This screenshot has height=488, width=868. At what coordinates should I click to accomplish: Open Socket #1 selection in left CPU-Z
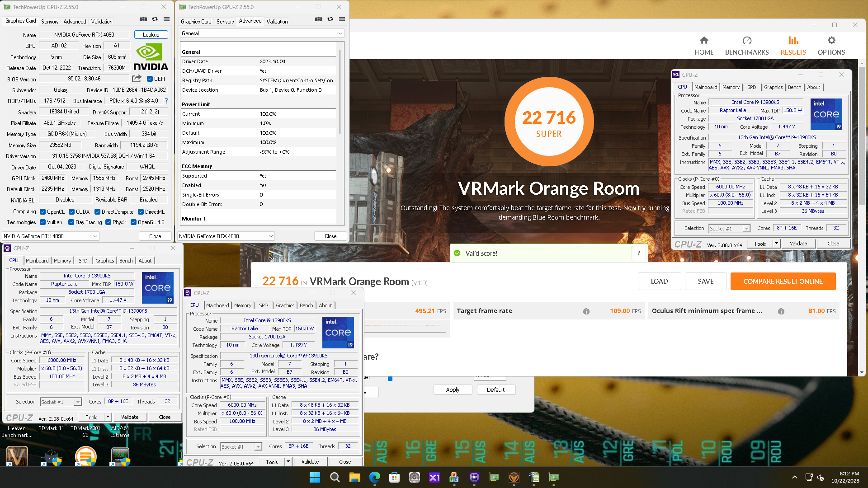click(x=61, y=402)
